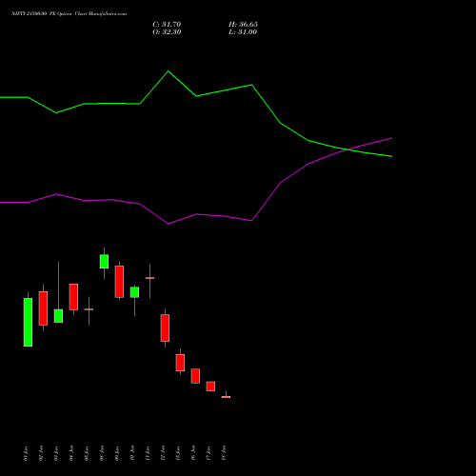Click the red candle for 12 Jan

click(165, 327)
